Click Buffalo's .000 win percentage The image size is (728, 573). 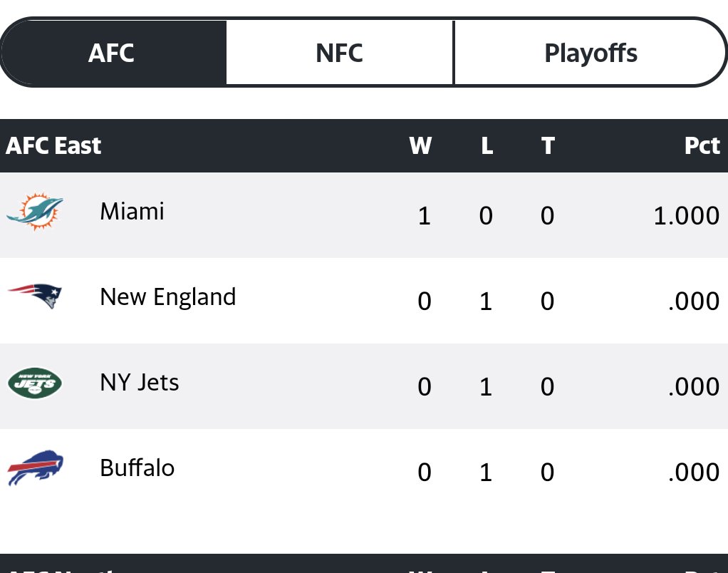coord(694,473)
